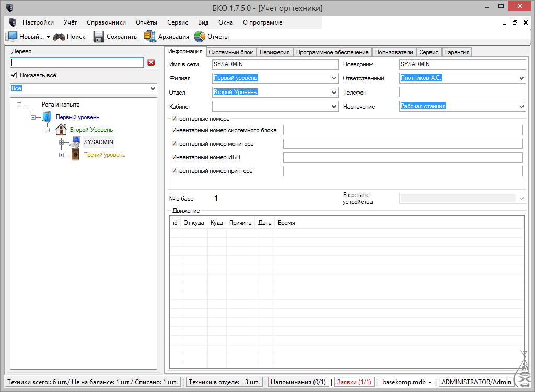Click the Инвентарный номер системного блока field

pyautogui.click(x=403, y=130)
